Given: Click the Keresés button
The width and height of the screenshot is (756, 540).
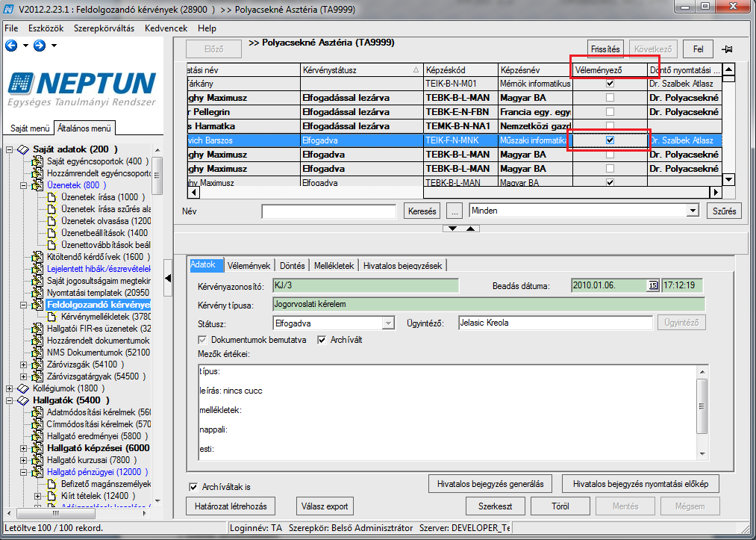Looking at the screenshot, I should 422,211.
